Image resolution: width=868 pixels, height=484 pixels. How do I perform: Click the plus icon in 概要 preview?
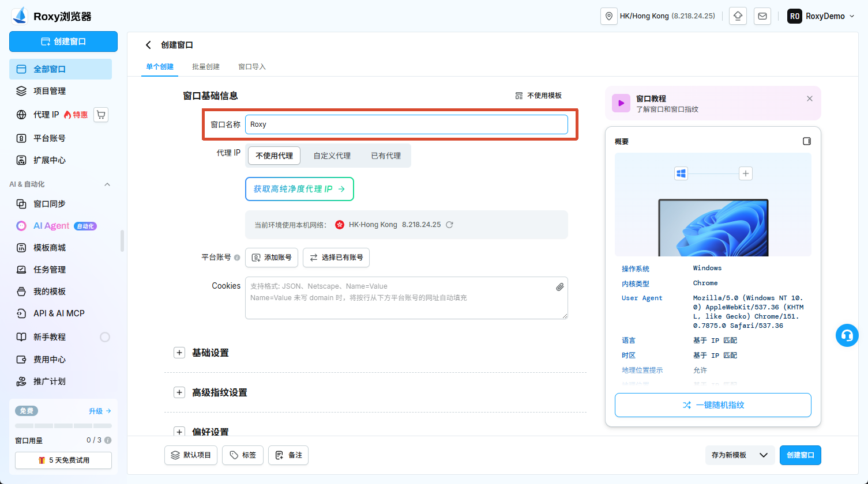click(x=746, y=173)
